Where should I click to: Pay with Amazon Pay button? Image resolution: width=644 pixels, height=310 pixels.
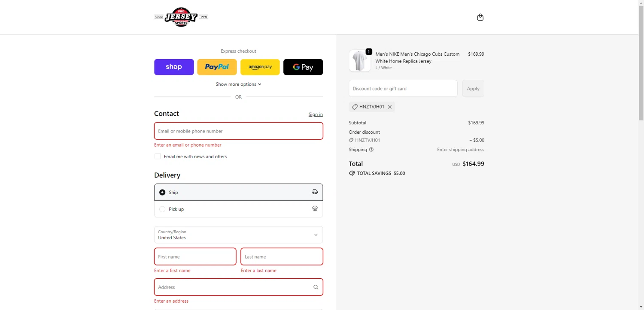260,67
